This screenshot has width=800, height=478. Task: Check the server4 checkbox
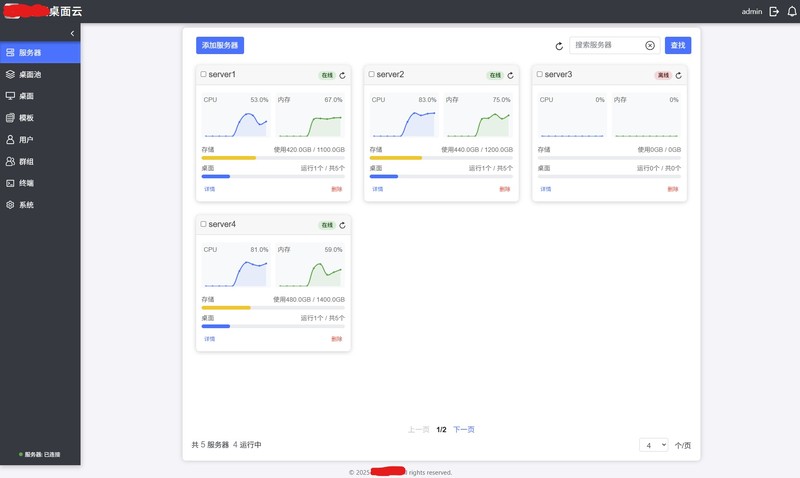point(204,224)
